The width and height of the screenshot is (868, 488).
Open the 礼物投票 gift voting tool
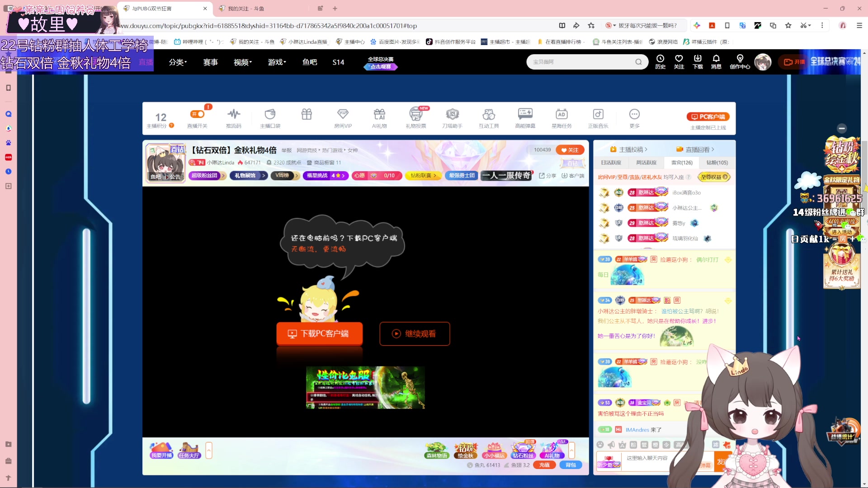click(416, 117)
